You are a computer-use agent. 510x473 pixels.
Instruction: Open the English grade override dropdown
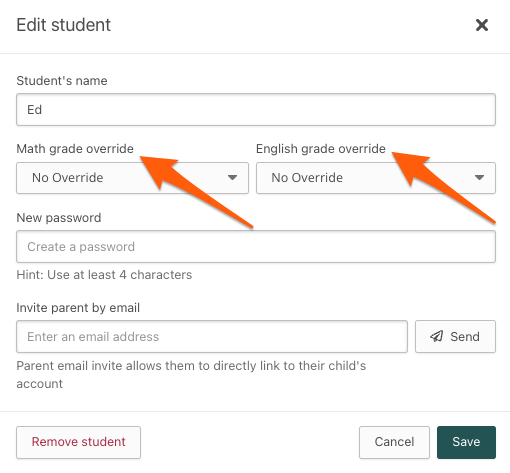[376, 178]
